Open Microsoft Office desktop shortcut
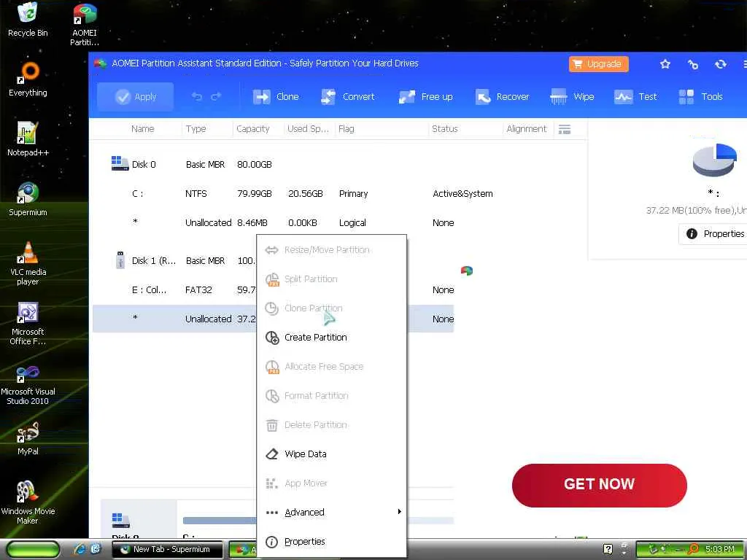The image size is (747, 560). 28,323
